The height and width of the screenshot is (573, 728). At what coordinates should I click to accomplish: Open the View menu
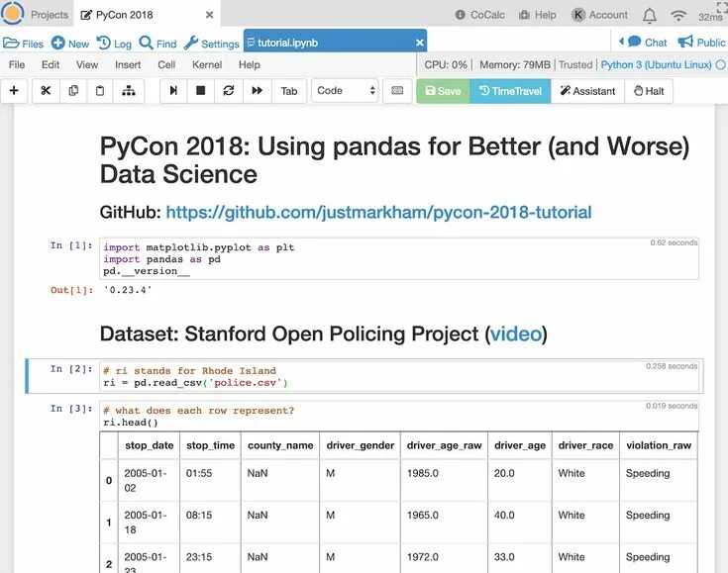pos(87,64)
